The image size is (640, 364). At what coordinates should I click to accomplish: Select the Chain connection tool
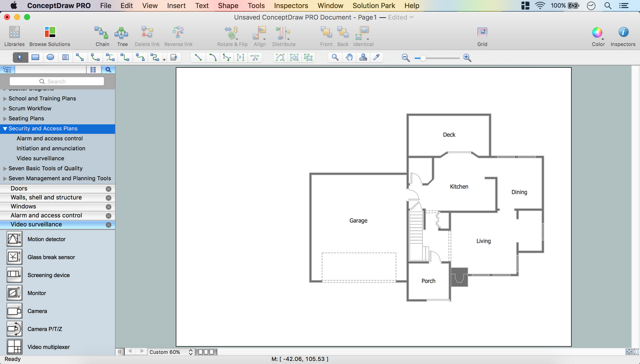[x=102, y=33]
